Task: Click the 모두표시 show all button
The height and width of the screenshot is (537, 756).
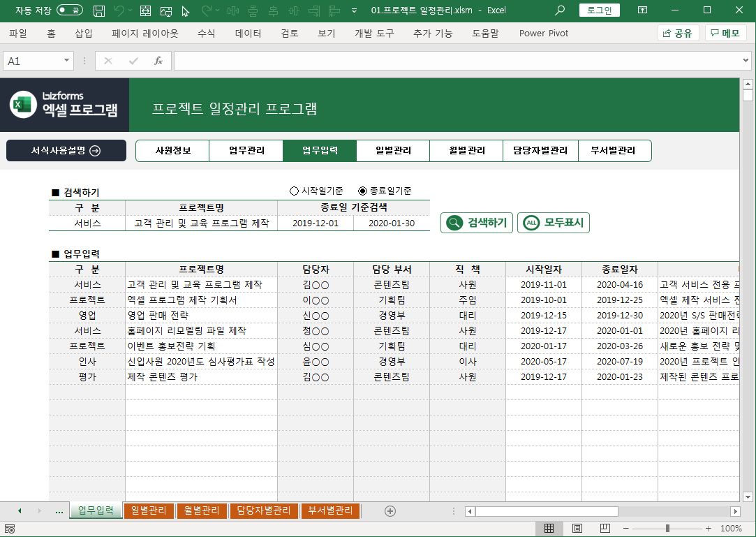Action: (x=554, y=223)
